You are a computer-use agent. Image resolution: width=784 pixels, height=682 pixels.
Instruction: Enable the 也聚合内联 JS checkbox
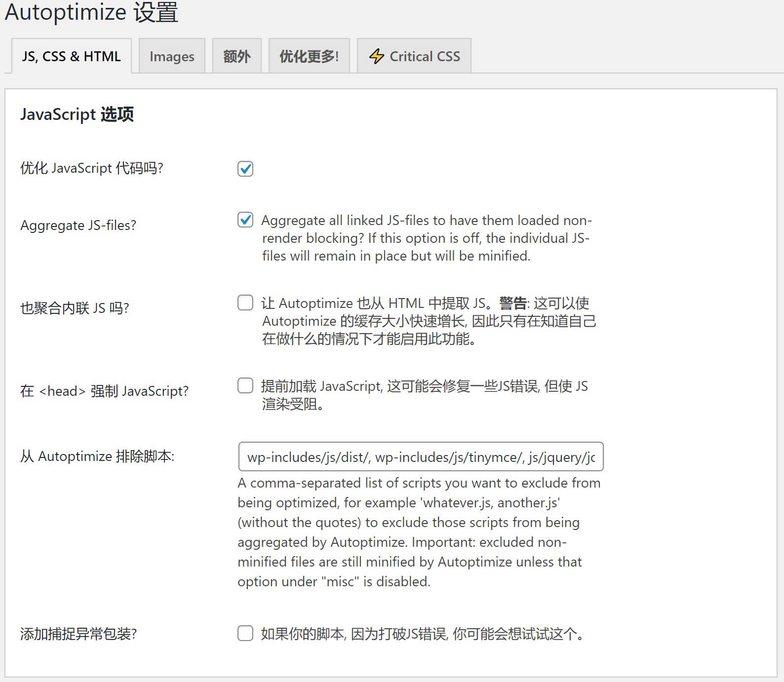pyautogui.click(x=245, y=303)
